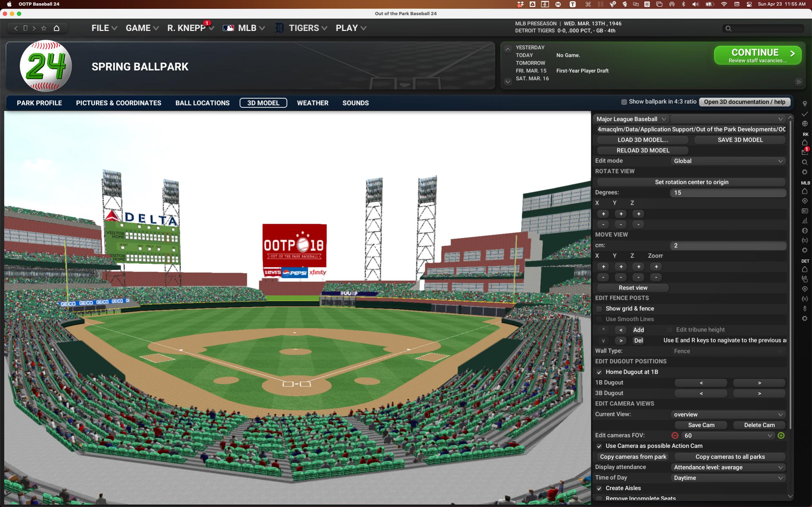This screenshot has height=507, width=812.
Task: Open the TIGERS team menu
Action: (x=301, y=28)
